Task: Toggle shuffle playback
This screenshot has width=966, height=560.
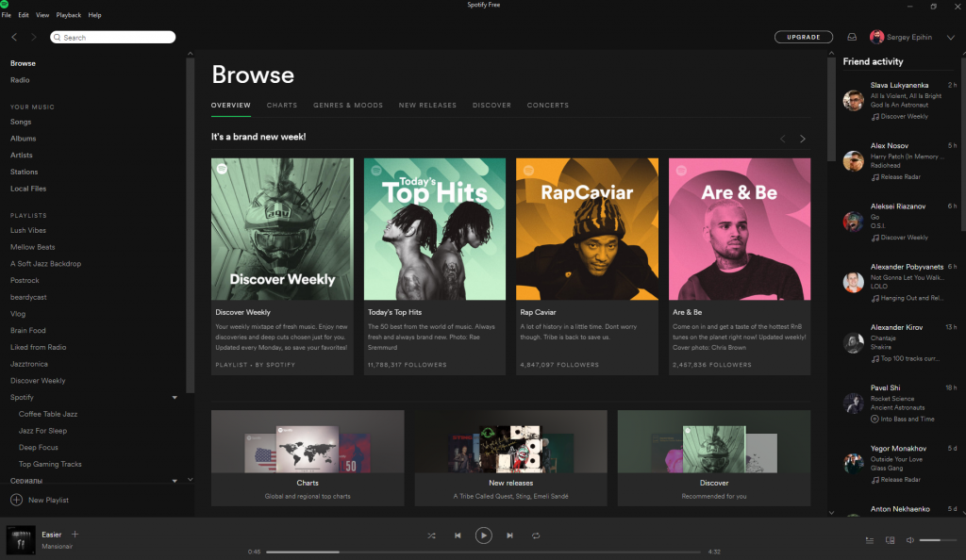Action: [431, 535]
